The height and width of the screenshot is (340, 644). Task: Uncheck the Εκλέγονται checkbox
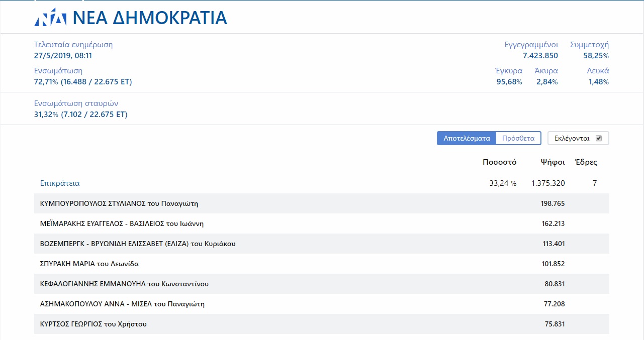click(598, 138)
